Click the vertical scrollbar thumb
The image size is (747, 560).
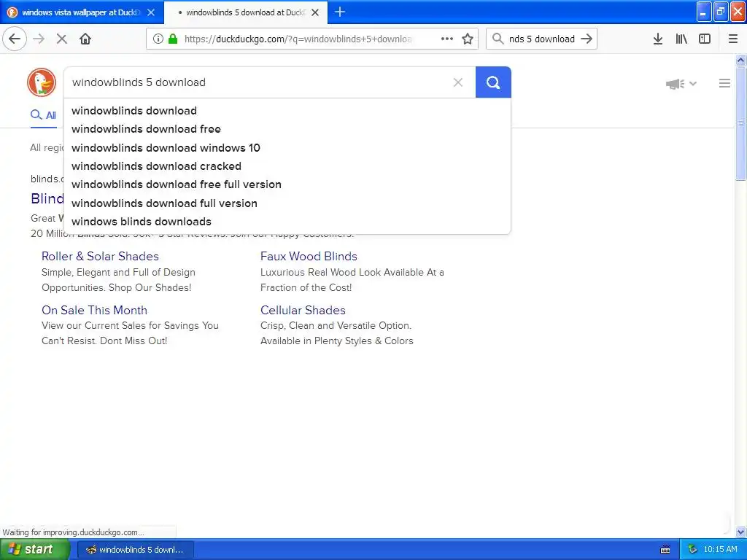[x=740, y=123]
